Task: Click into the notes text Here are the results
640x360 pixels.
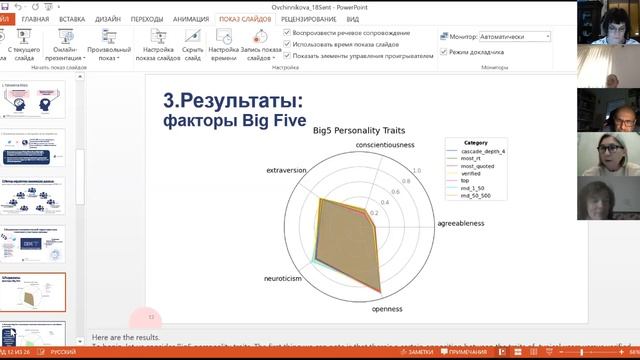Action: coord(126,338)
